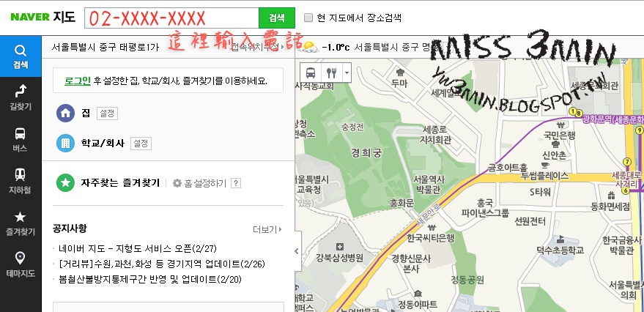This screenshot has height=312, width=644.
Task: Open 홈 설정하기 gear link
Action: (199, 183)
